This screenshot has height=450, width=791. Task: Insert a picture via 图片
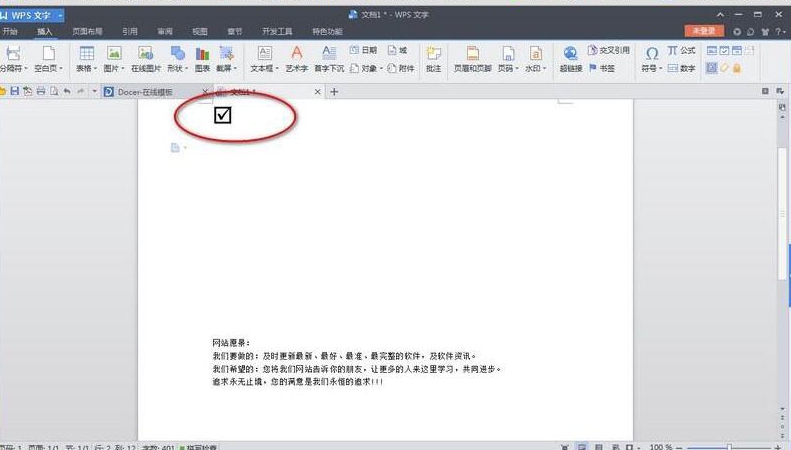coord(114,59)
